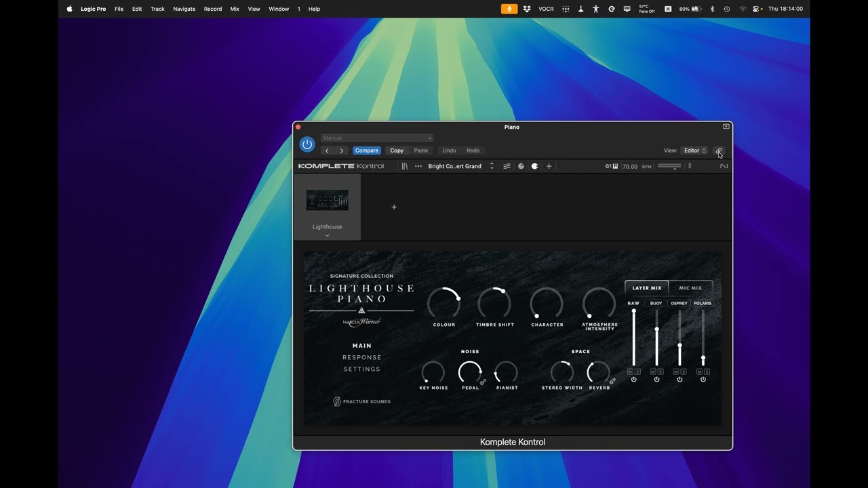Mute the RAW layer with M

(631, 371)
